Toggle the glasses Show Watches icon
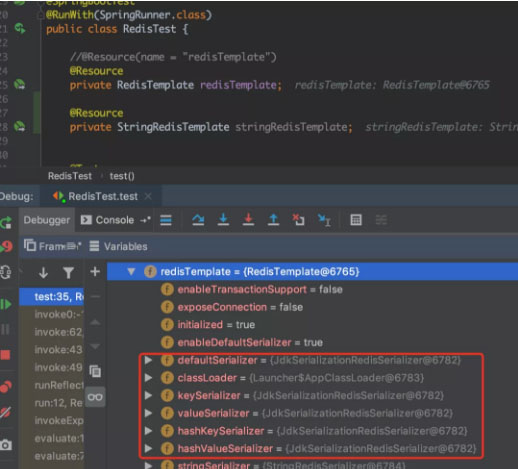The image size is (518, 469). click(95, 397)
